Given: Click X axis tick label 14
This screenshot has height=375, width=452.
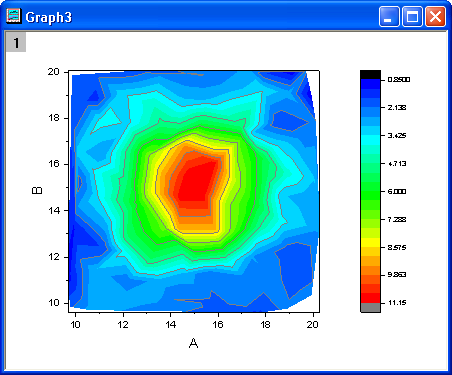Looking at the screenshot, I should tap(171, 324).
